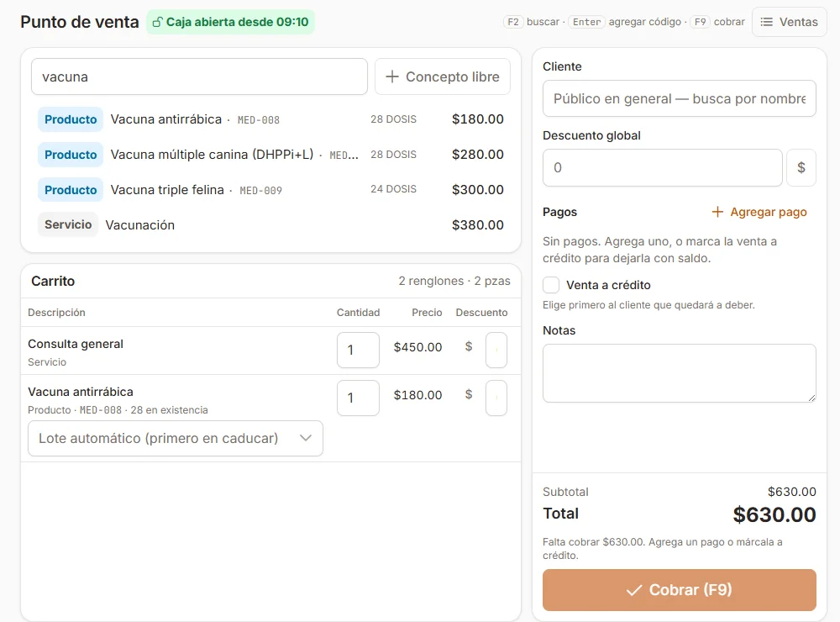840x622 pixels.
Task: Click the F9 key hint
Action: point(701,22)
